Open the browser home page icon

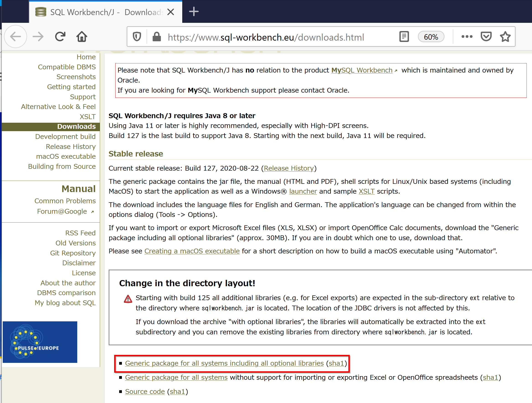82,37
